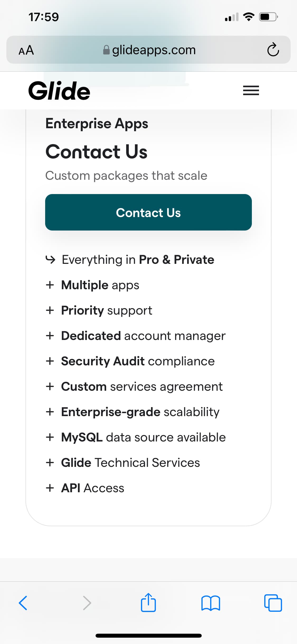Screen dimensions: 297x644
Task: Expand the Dedicated account manager item
Action: [x=135, y=336]
